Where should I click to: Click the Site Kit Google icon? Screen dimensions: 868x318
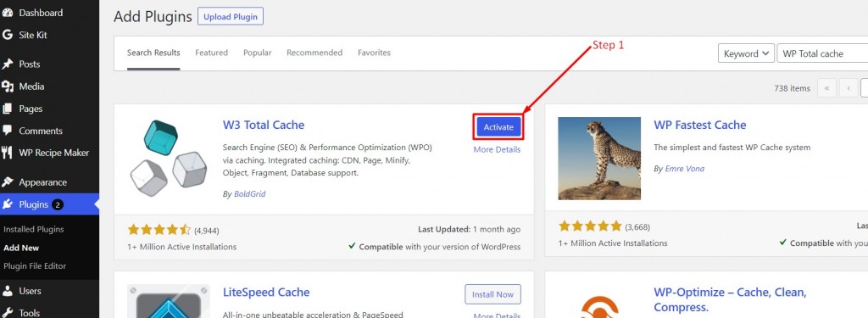click(x=7, y=35)
